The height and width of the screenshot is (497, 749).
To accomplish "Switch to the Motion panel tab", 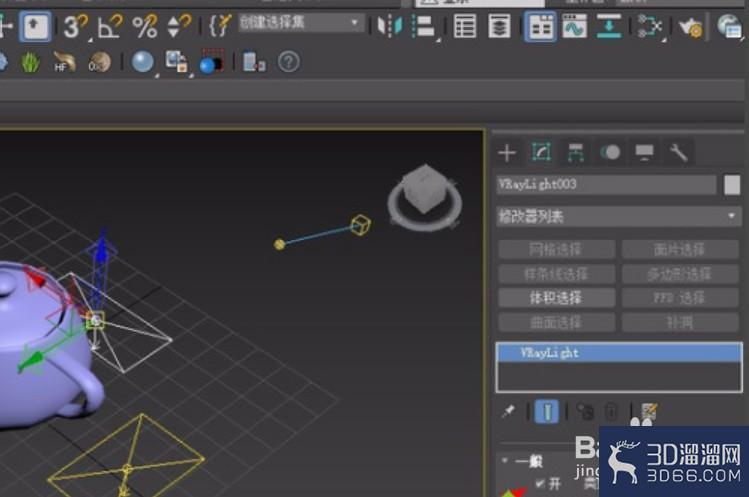I will 610,153.
